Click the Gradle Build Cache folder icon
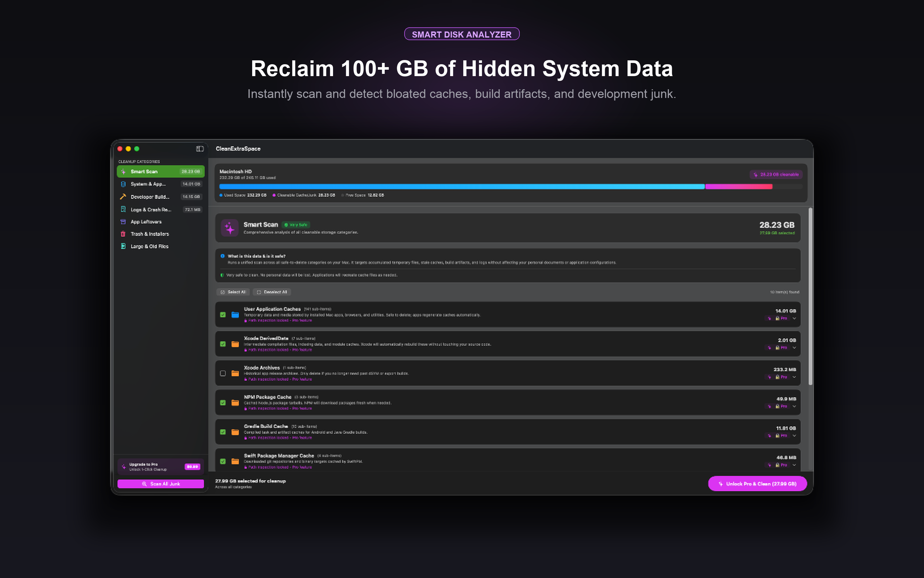 point(235,432)
